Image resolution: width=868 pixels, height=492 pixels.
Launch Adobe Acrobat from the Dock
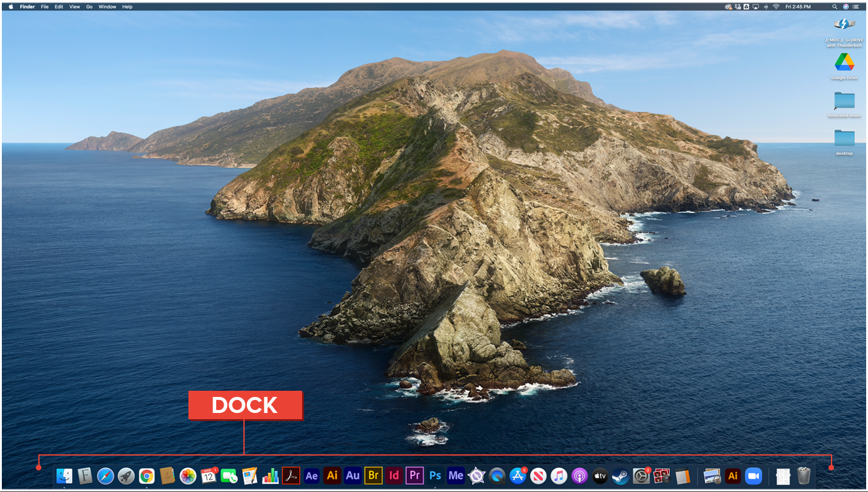pos(291,476)
